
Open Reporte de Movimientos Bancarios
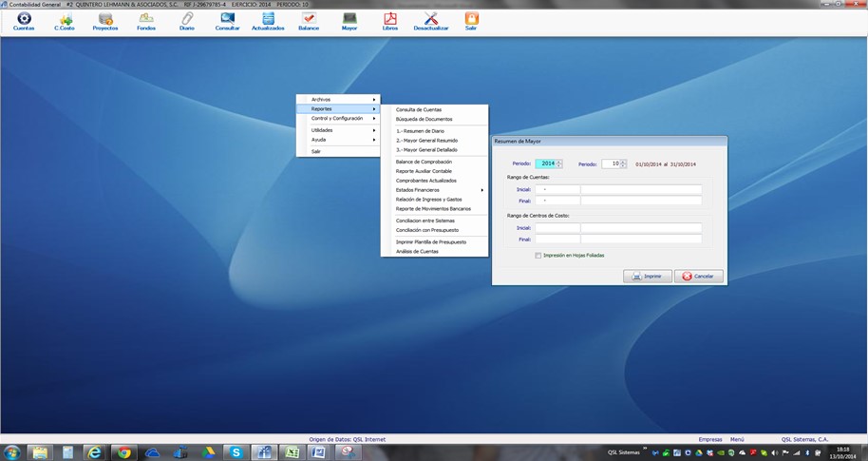click(435, 209)
